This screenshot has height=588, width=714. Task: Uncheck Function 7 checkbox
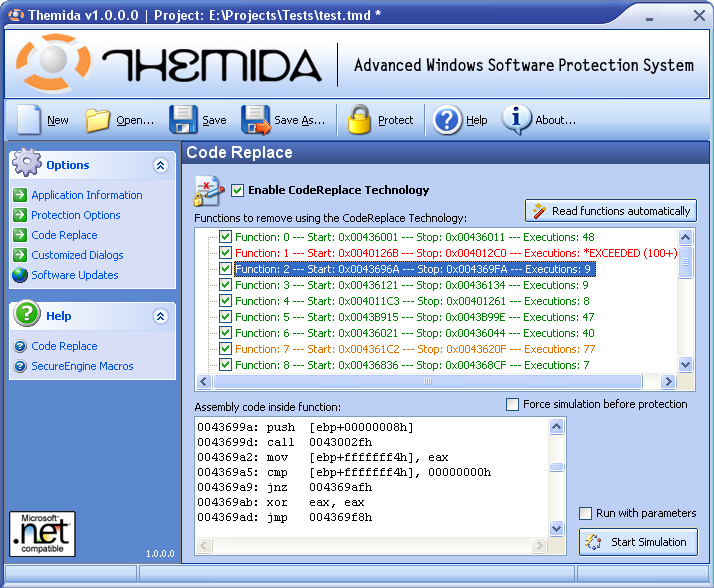coord(225,349)
